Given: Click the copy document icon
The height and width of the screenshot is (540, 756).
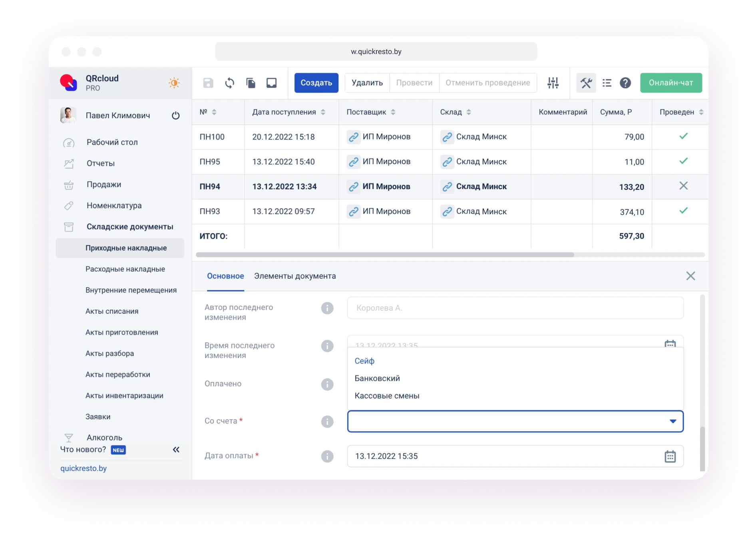Looking at the screenshot, I should (x=251, y=83).
